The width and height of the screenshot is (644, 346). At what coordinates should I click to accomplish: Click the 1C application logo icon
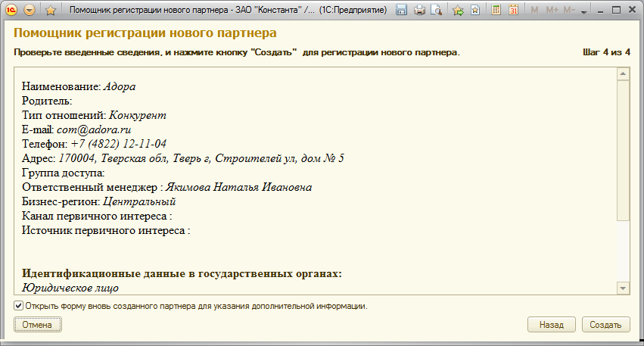tap(11, 10)
